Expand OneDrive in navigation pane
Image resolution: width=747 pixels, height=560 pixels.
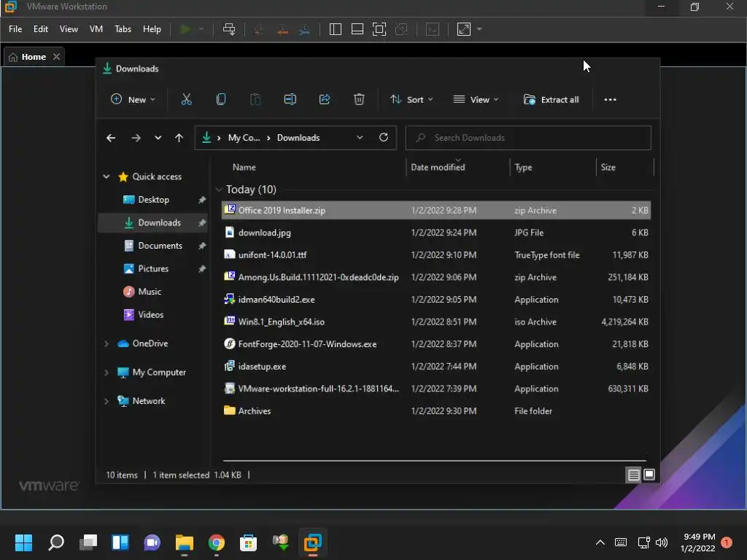(107, 344)
